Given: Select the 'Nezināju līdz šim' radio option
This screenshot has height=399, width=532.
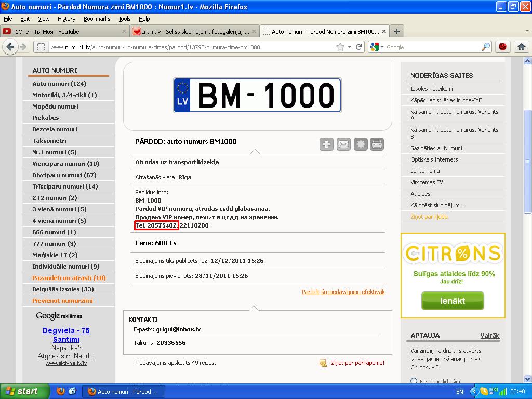Looking at the screenshot, I should point(414,381).
